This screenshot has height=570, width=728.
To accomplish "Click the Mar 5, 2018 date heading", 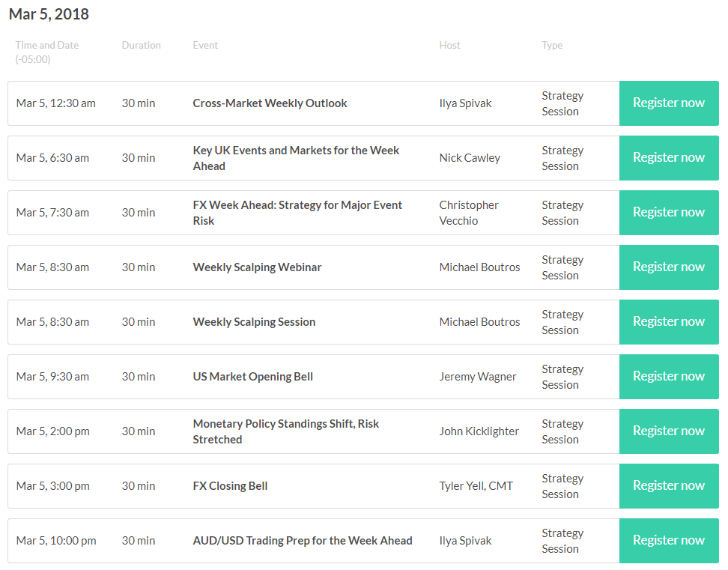I will pos(49,14).
